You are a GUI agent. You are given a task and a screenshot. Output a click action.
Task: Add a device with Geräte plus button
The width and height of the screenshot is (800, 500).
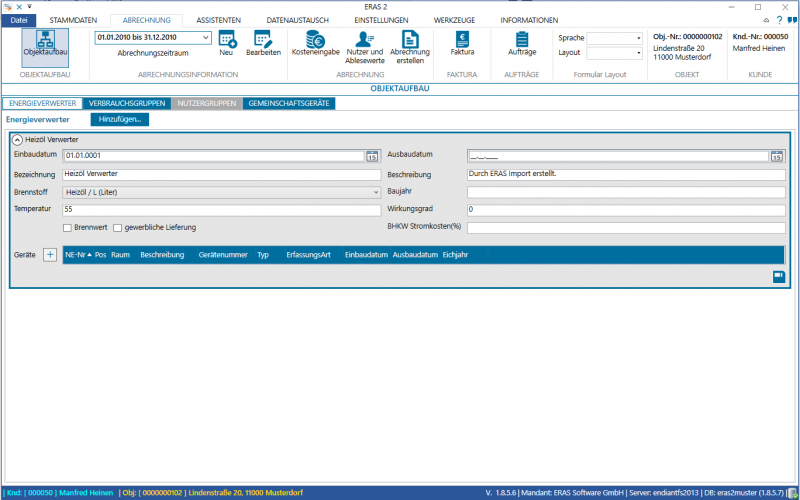(49, 255)
